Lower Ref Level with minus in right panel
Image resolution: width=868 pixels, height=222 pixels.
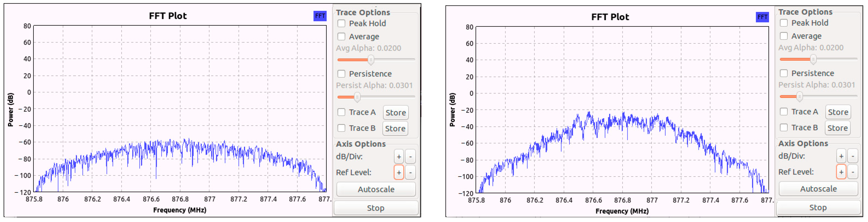853,172
